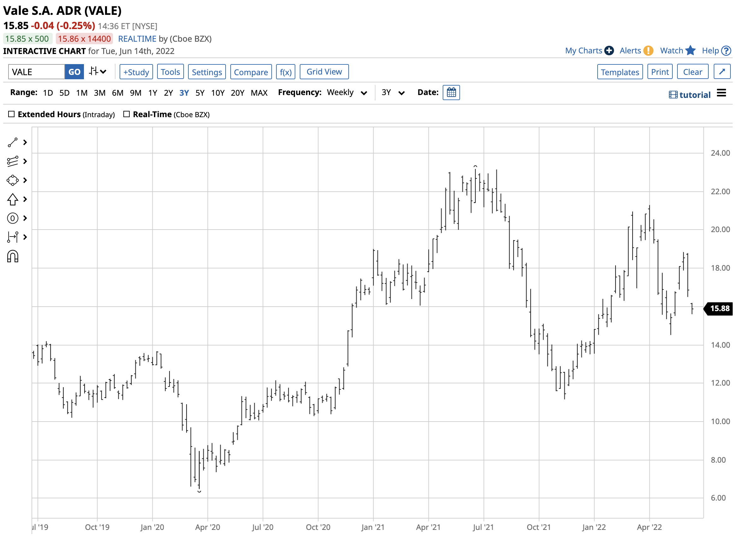Select the arrow marker tool

[12, 200]
